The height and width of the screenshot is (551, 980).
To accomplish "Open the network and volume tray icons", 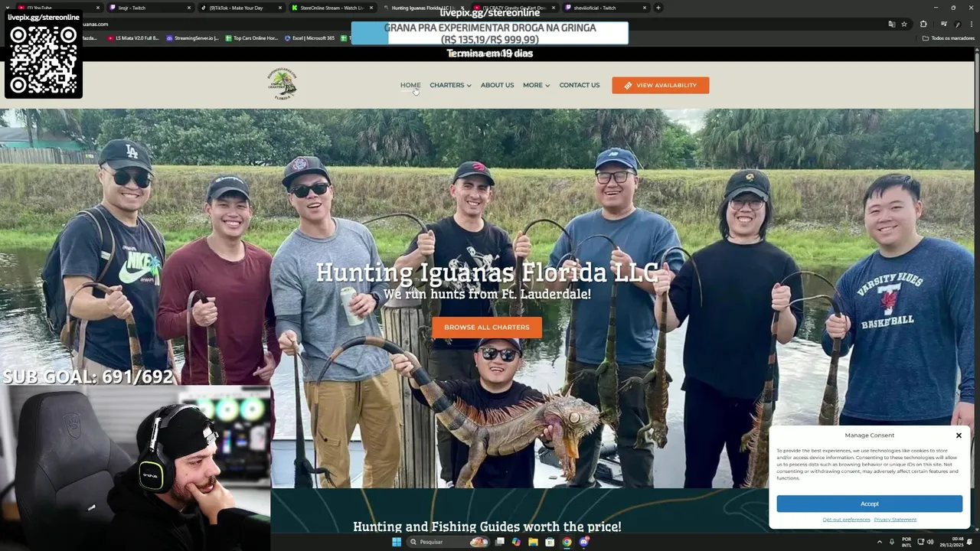I will (x=926, y=542).
